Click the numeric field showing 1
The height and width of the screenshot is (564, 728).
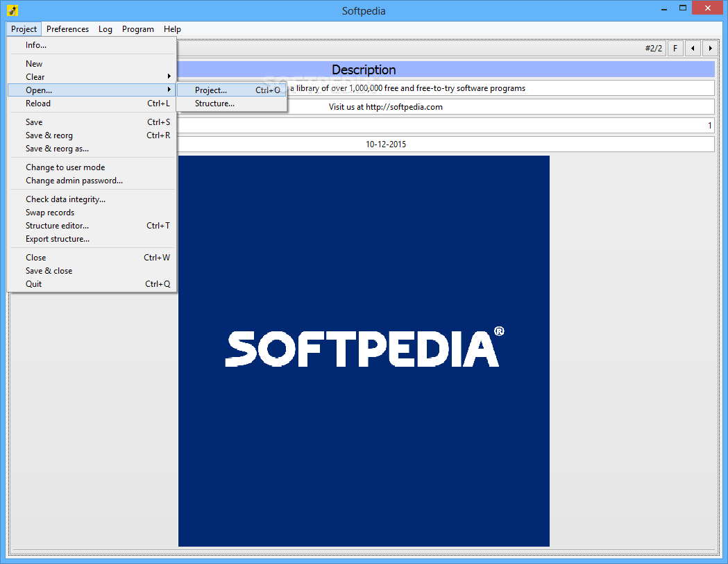point(446,126)
